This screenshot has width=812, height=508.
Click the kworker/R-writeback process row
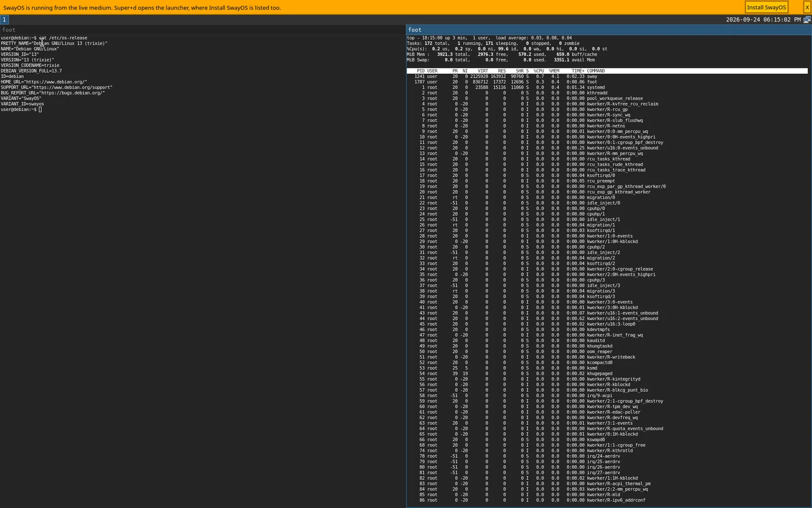607,357
